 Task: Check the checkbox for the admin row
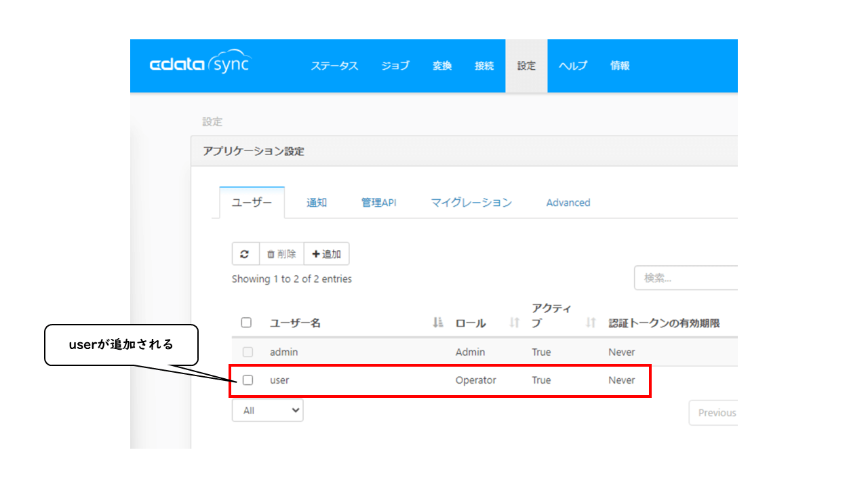coord(248,352)
